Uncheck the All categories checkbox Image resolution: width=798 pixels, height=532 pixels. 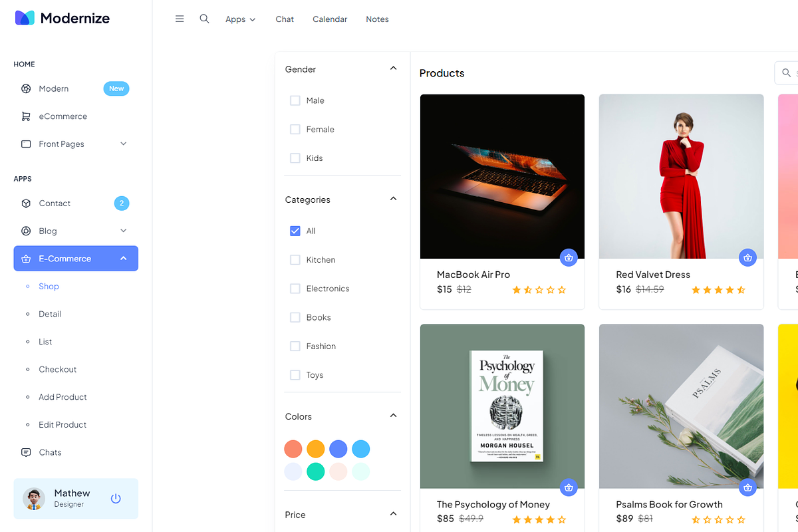[295, 231]
